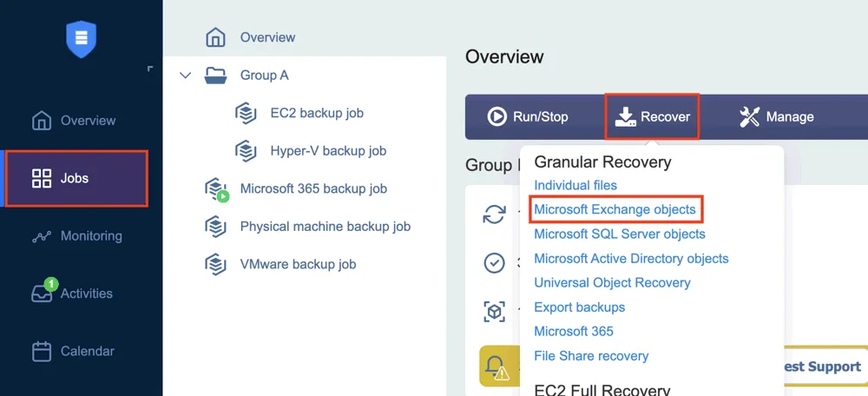Select Microsoft SQL Server objects
Screen dimensions: 868x396
(619, 234)
